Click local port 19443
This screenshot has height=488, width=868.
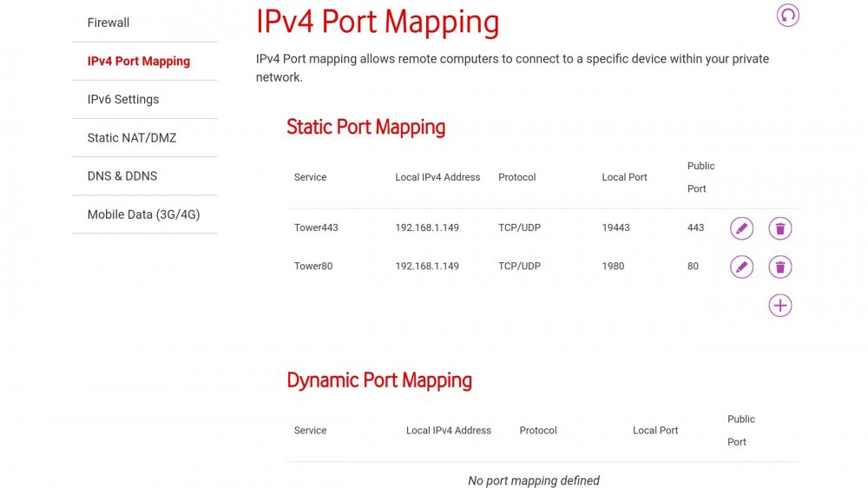pos(615,228)
